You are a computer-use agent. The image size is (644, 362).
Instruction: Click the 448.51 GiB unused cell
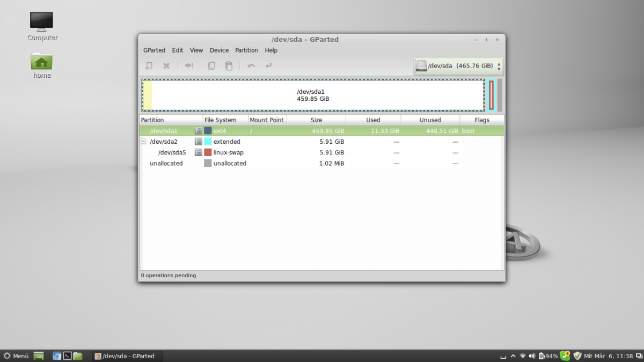pyautogui.click(x=442, y=131)
